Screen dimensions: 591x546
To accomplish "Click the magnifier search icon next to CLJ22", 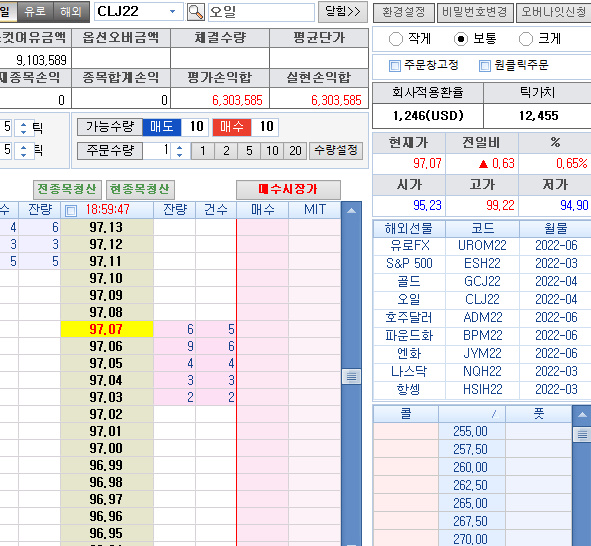I will (x=196, y=12).
